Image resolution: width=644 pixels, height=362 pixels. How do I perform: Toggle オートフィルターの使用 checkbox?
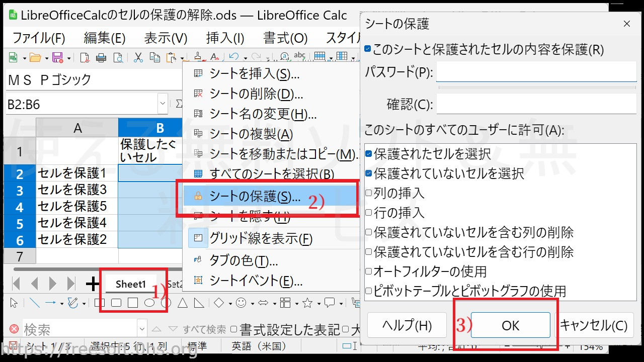[x=369, y=271]
